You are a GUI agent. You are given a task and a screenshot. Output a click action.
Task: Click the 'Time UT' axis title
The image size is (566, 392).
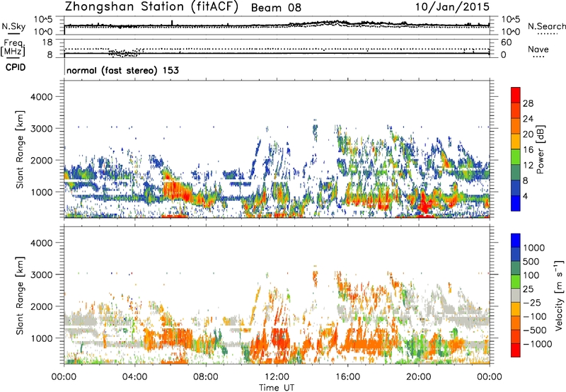tap(277, 388)
